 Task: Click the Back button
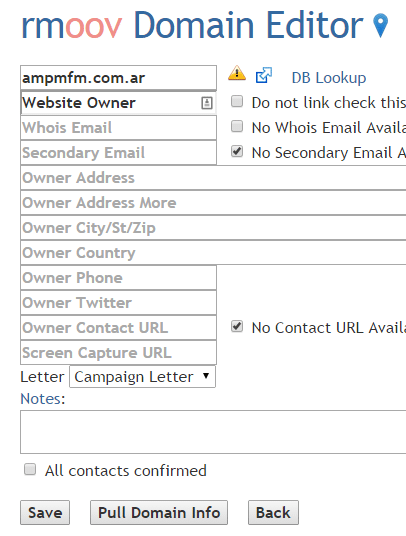click(273, 512)
